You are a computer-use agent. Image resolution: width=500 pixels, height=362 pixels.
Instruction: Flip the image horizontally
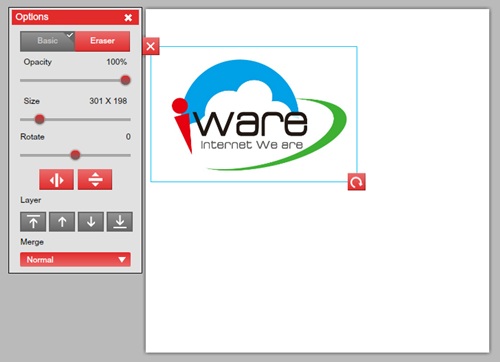point(56,180)
